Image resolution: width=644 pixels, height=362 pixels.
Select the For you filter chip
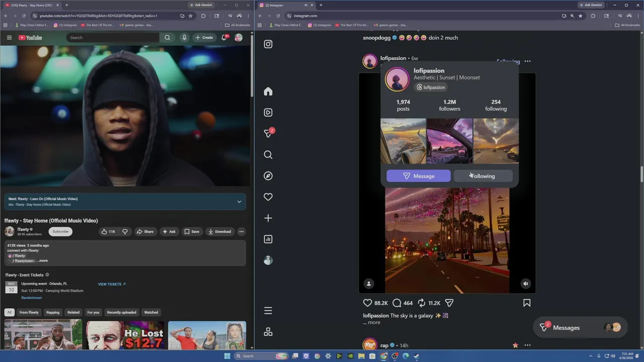[x=93, y=312]
